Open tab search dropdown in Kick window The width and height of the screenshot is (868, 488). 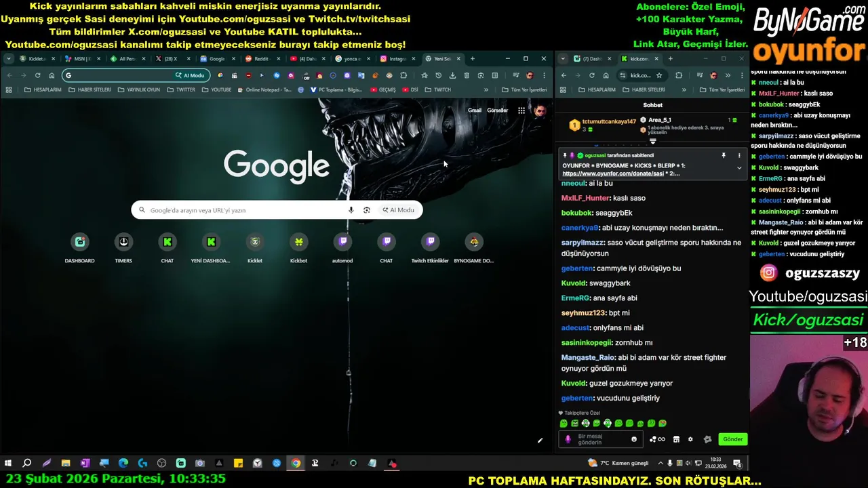coord(563,59)
